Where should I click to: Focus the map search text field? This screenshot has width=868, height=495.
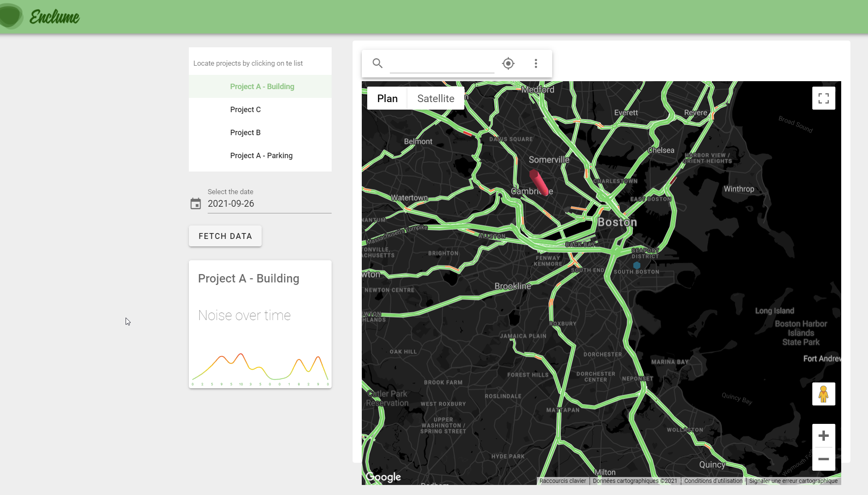[442, 64]
